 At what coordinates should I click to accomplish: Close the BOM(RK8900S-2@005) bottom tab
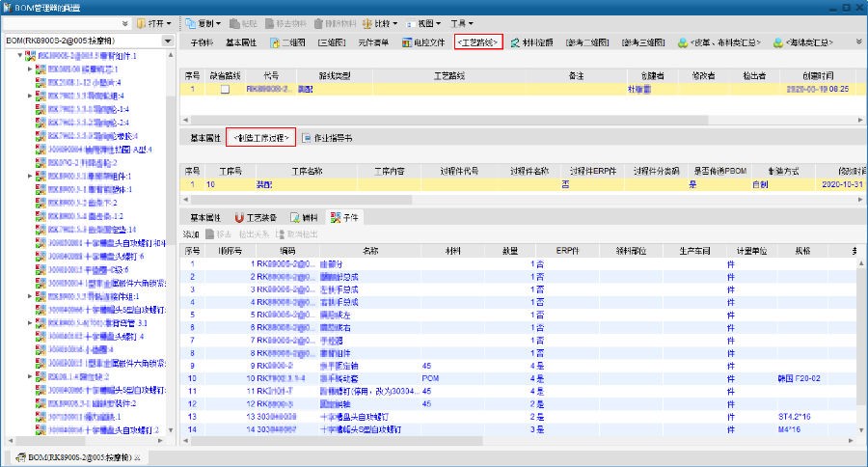point(137,456)
